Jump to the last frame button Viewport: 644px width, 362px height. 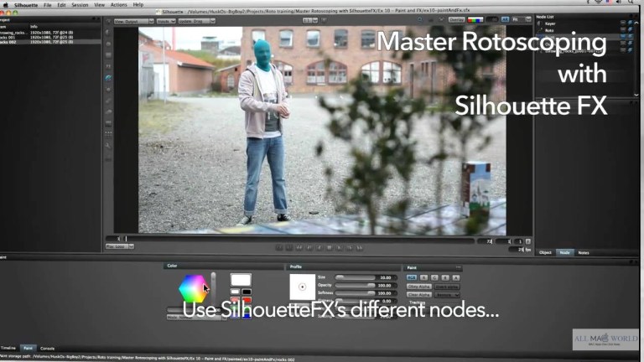click(x=360, y=248)
